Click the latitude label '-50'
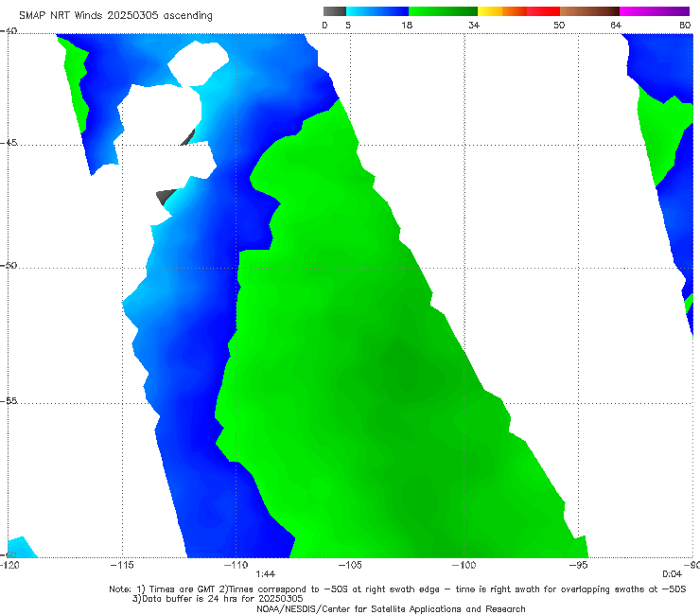This screenshot has width=700, height=615. 9,265
